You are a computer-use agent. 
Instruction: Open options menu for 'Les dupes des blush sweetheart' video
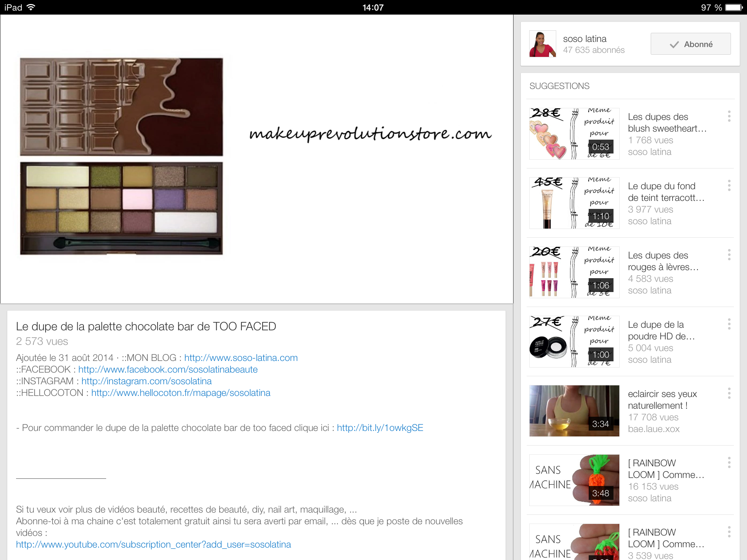click(x=729, y=116)
